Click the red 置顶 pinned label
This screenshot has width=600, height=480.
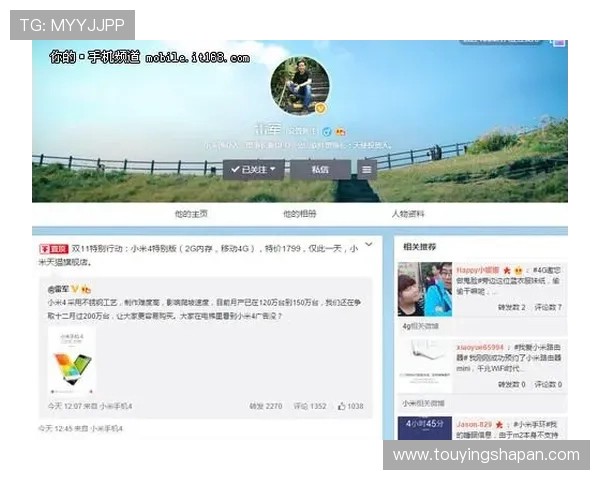pos(54,249)
